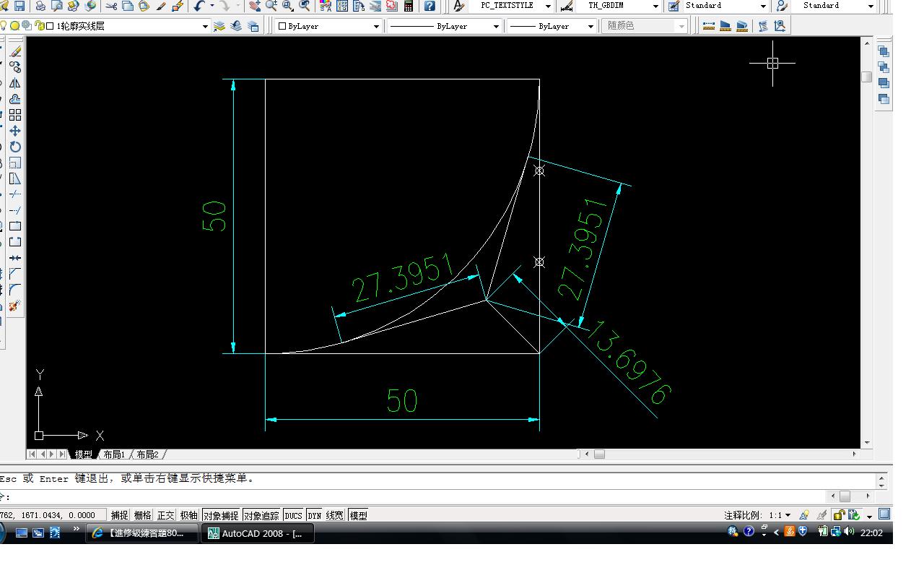Screen dimensions: 924x578
Task: Open the ByLayer linetype dropdown
Action: (496, 26)
